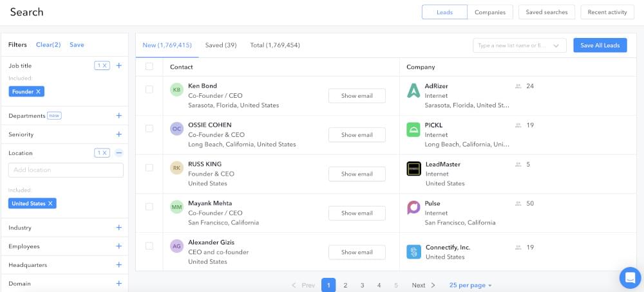644x292 pixels.
Task: Remove the Founder job title tag
Action: tap(39, 92)
